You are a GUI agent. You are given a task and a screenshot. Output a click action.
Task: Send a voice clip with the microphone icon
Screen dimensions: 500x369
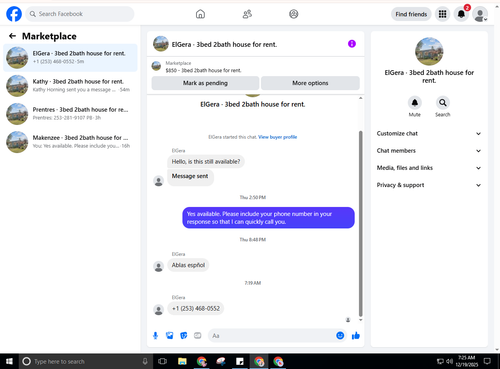(x=155, y=336)
